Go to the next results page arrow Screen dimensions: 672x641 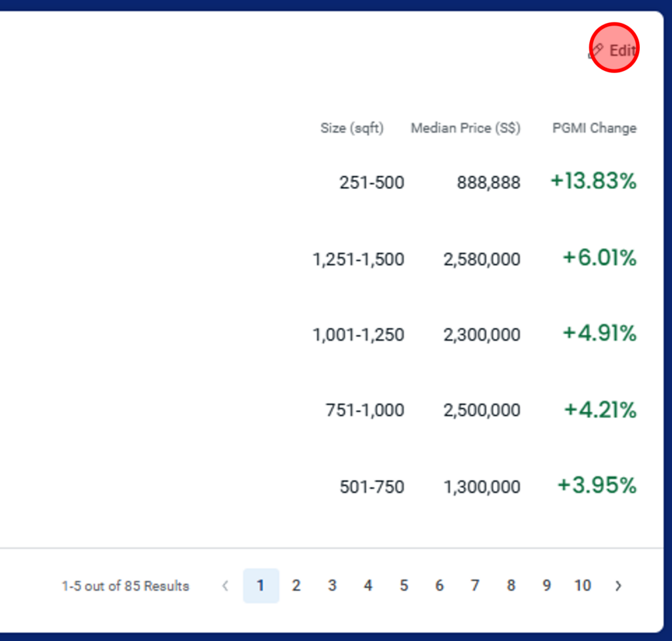coord(618,586)
